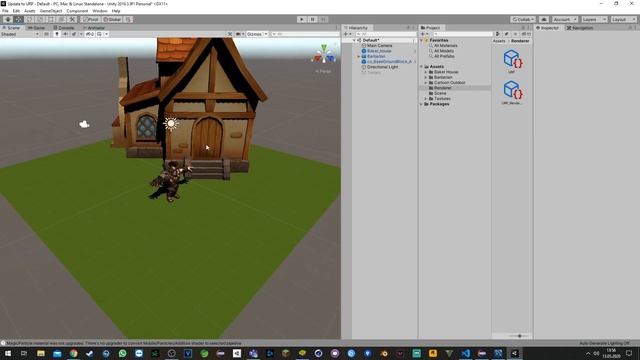Collapse the Default scene in Hierarchy
This screenshot has height=360, width=640.
coord(354,40)
